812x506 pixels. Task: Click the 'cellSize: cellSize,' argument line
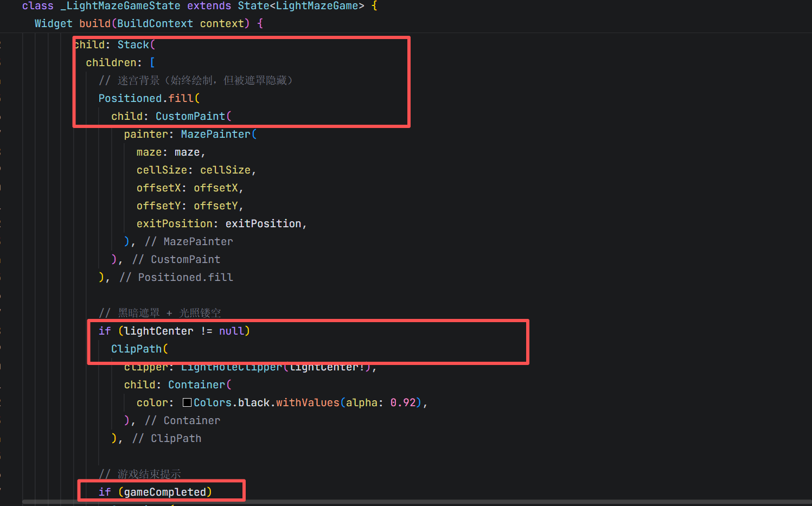point(196,170)
